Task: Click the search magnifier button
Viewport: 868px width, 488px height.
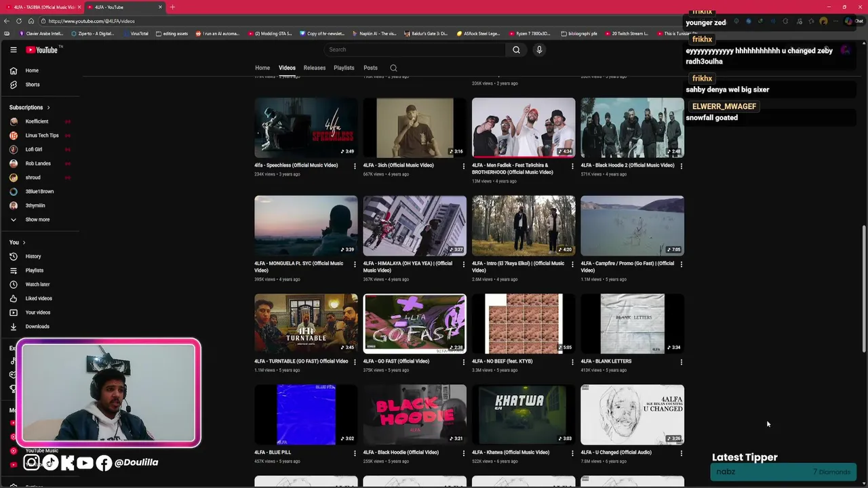Action: tap(516, 49)
